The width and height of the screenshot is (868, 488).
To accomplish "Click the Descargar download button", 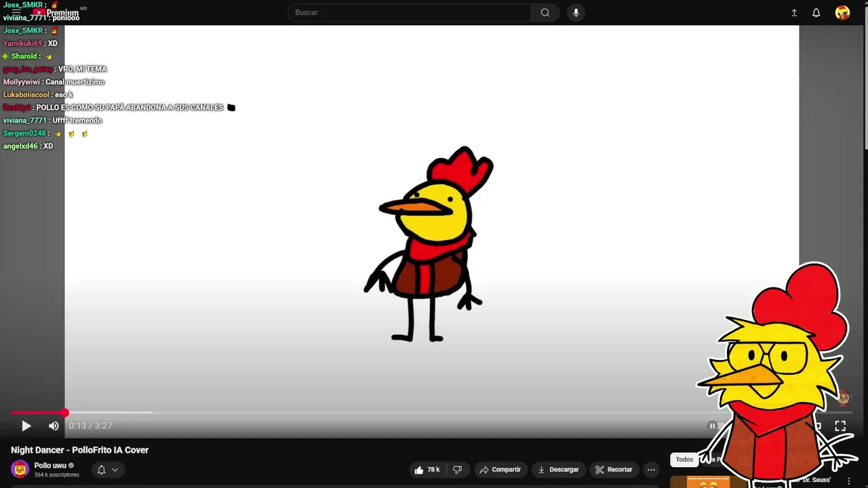I will 558,470.
